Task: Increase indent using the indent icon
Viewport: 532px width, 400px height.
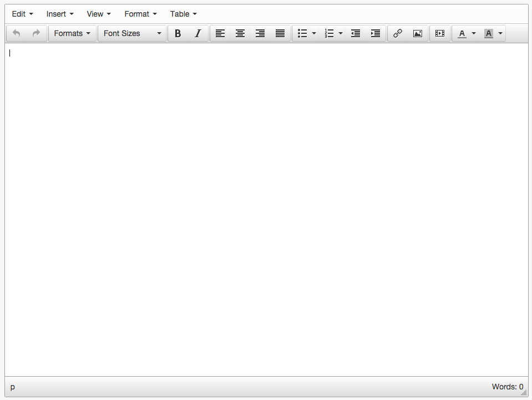Action: pos(376,33)
